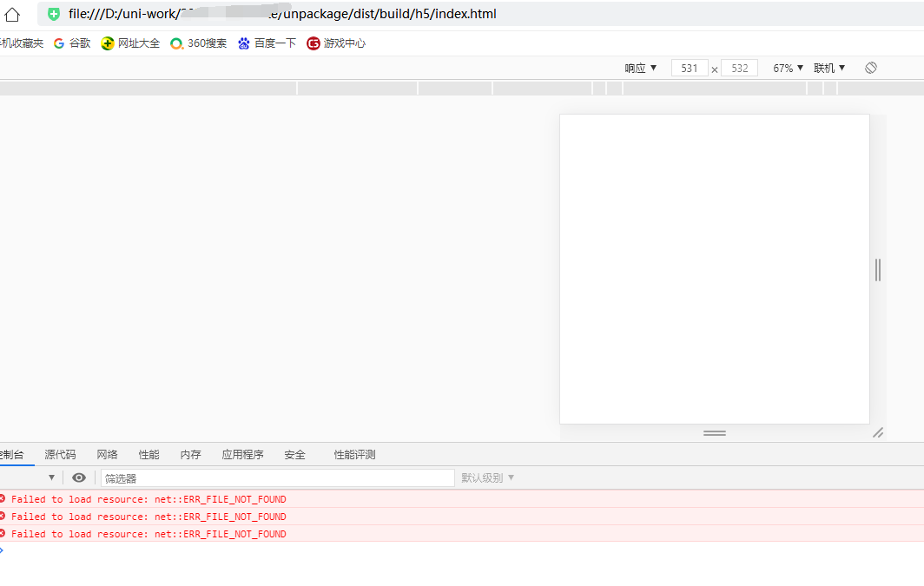This screenshot has width=924, height=586.
Task: Select the 性能 panel tab
Action: point(148,453)
